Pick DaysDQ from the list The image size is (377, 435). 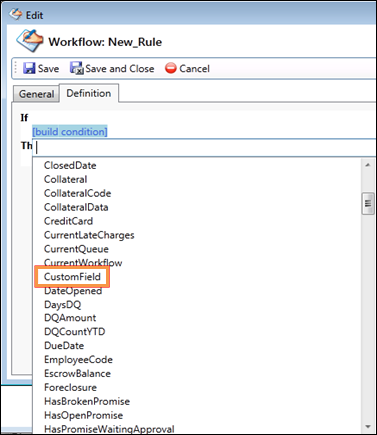[x=63, y=305]
